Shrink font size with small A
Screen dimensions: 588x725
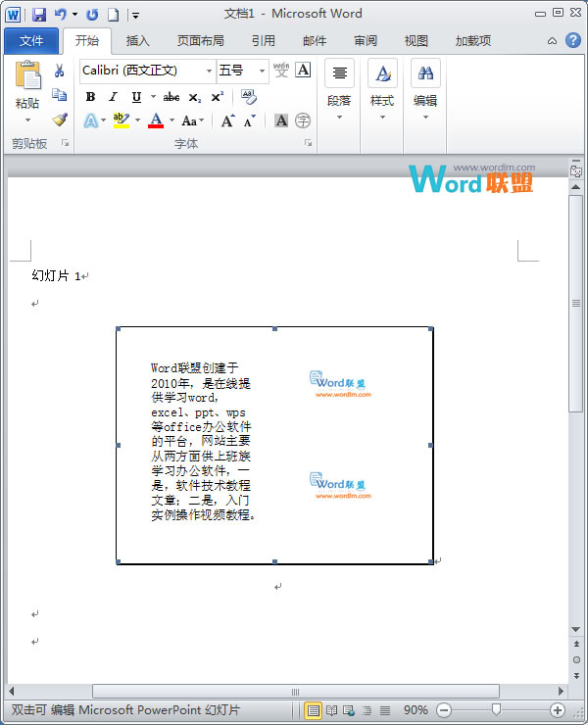click(250, 121)
